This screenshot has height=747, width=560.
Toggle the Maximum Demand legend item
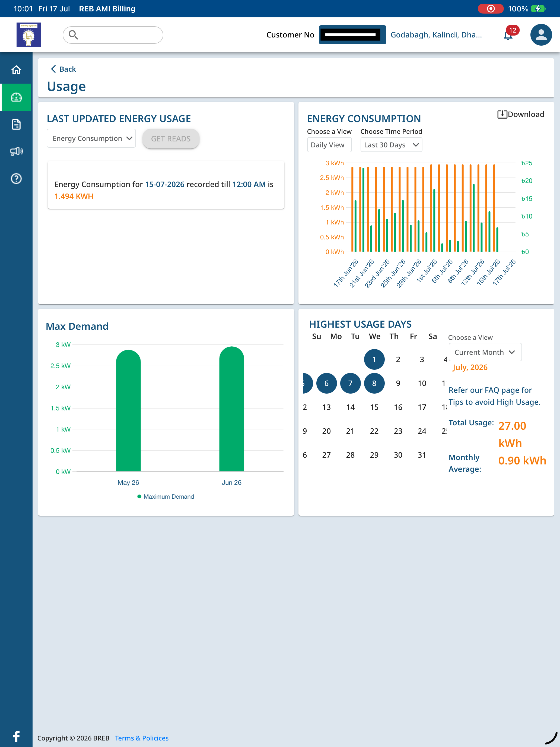[x=166, y=496]
